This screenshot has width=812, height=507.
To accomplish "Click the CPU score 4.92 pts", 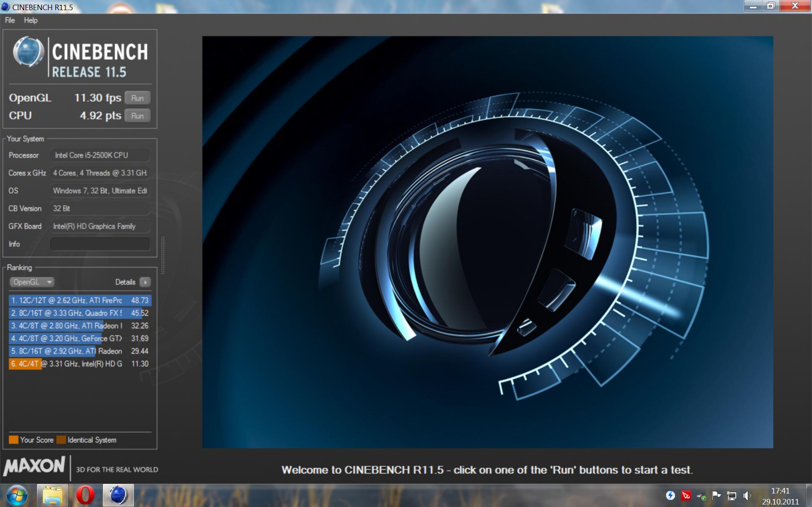I will (x=100, y=116).
